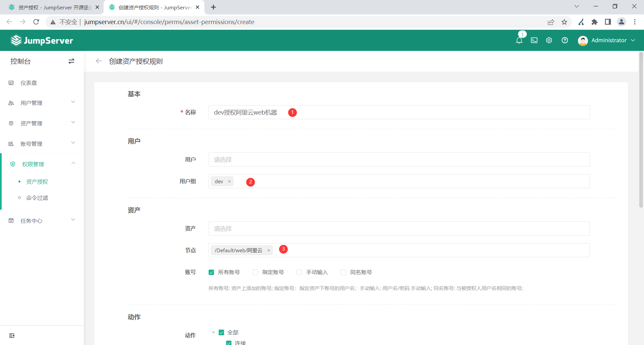
Task: Go back using the page back arrow
Action: (99, 61)
